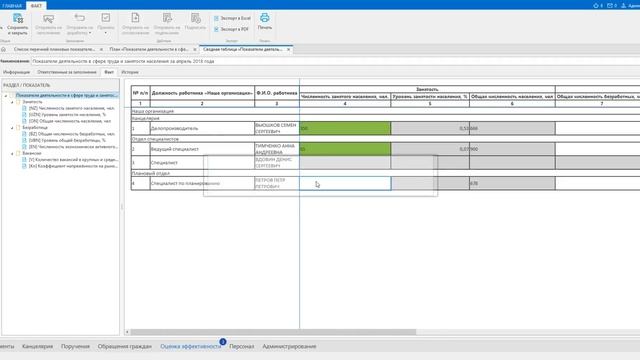Click the cell 'ТИМЧЕНКО АННА АНДРЕЕВНА'

tap(277, 149)
